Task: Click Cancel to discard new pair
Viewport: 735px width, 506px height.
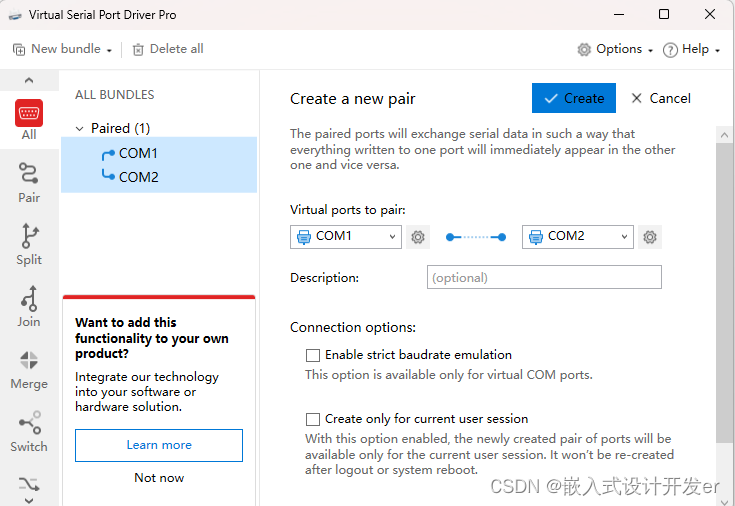Action: tap(660, 98)
